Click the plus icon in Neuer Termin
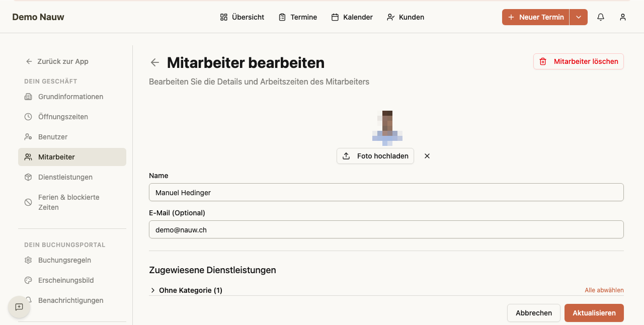 click(511, 17)
